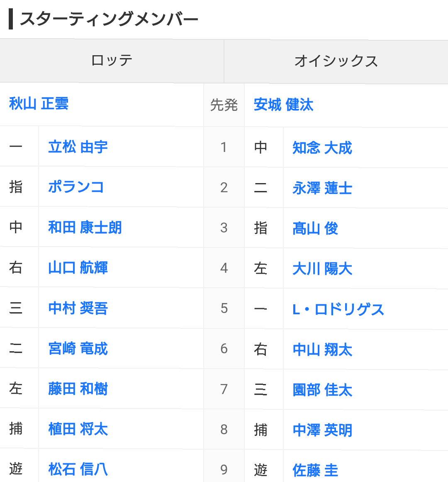The height and width of the screenshot is (482, 448).
Task: Open third baseman 園部 佳太 link
Action: tap(322, 390)
